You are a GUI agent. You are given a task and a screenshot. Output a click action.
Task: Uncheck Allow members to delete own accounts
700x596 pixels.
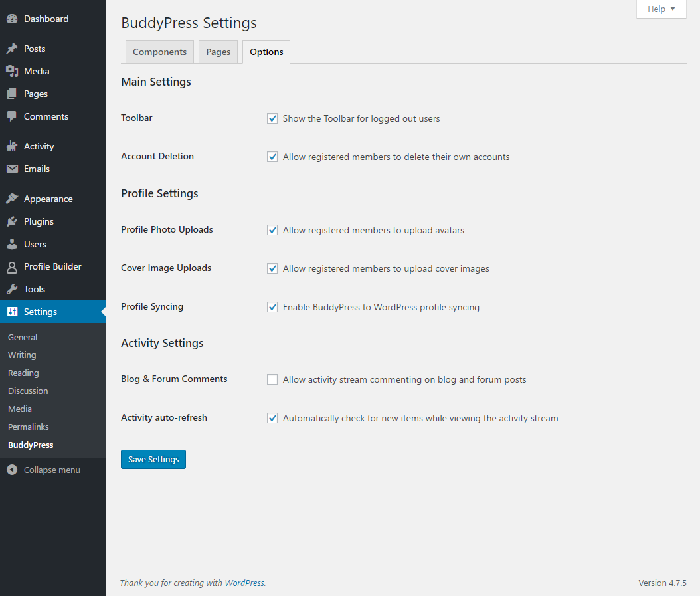[x=272, y=157]
